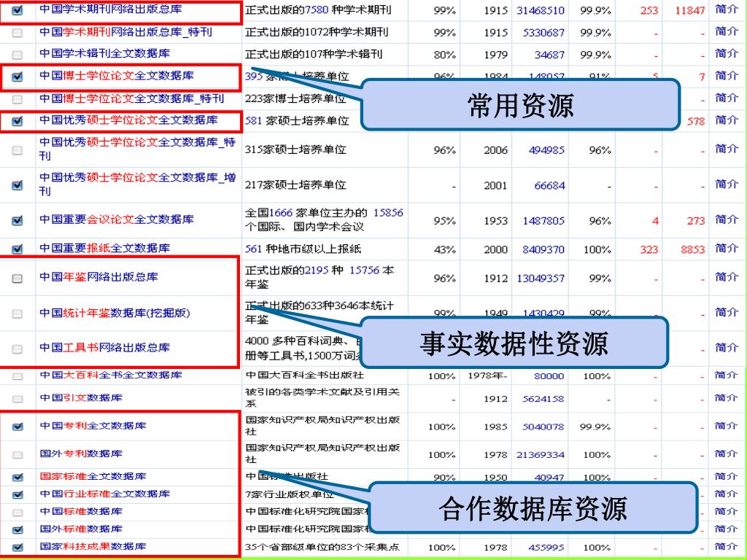Click the 8853 update count in 报纸 row
Image resolution: width=747 pixels, height=560 pixels.
[693, 249]
